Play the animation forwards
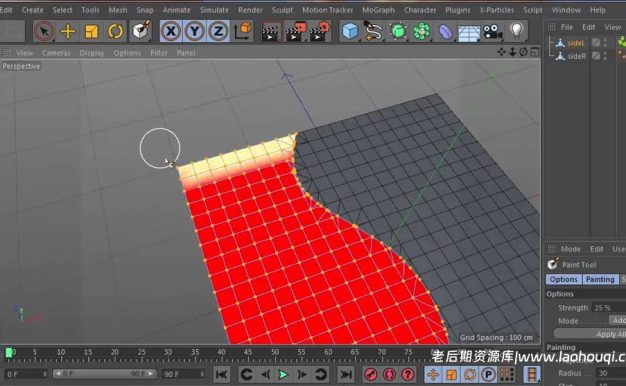 pos(283,374)
